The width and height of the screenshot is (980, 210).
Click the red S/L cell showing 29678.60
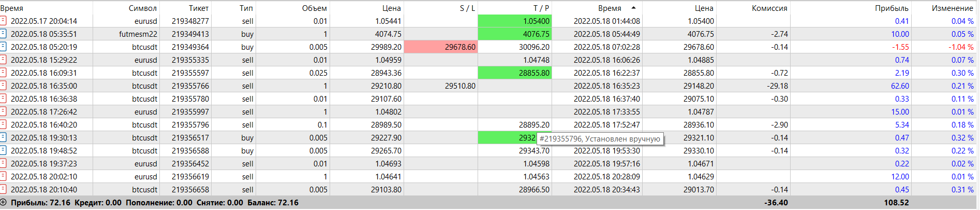tap(440, 47)
